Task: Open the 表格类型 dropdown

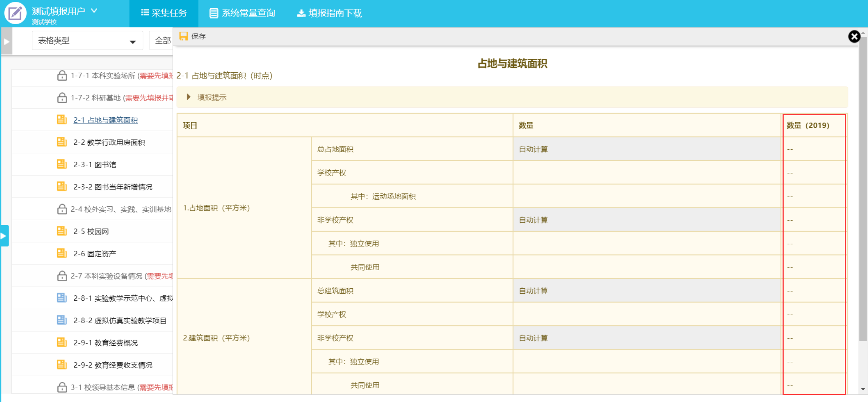Action: coord(87,41)
